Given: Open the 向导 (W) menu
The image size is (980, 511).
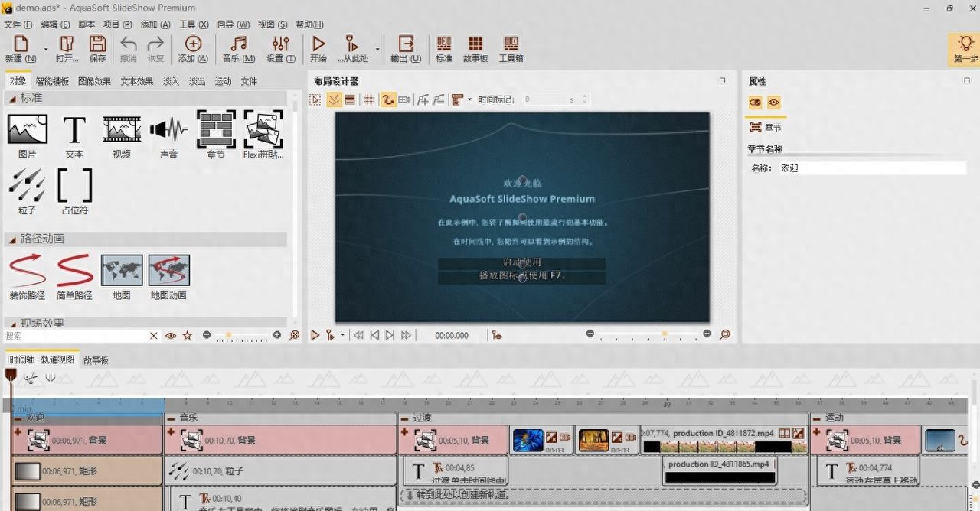Looking at the screenshot, I should click(234, 24).
